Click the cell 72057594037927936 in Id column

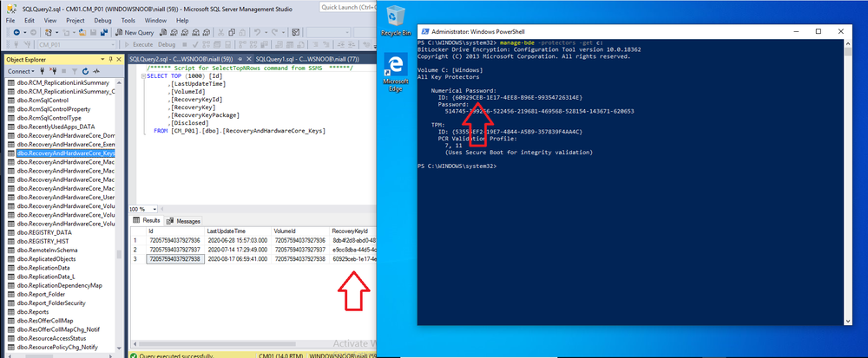174,240
